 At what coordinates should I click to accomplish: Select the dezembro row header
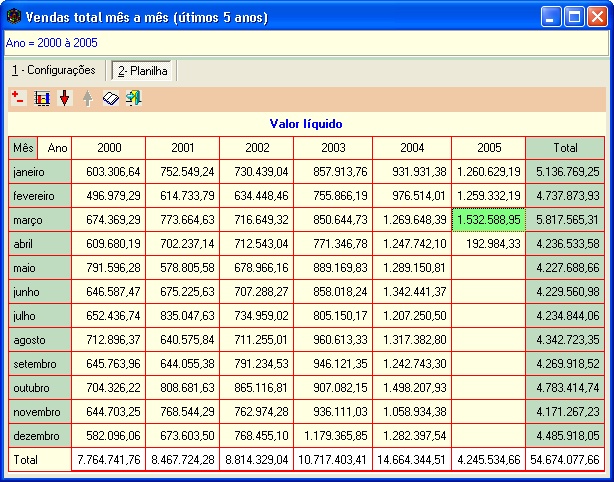pos(40,436)
